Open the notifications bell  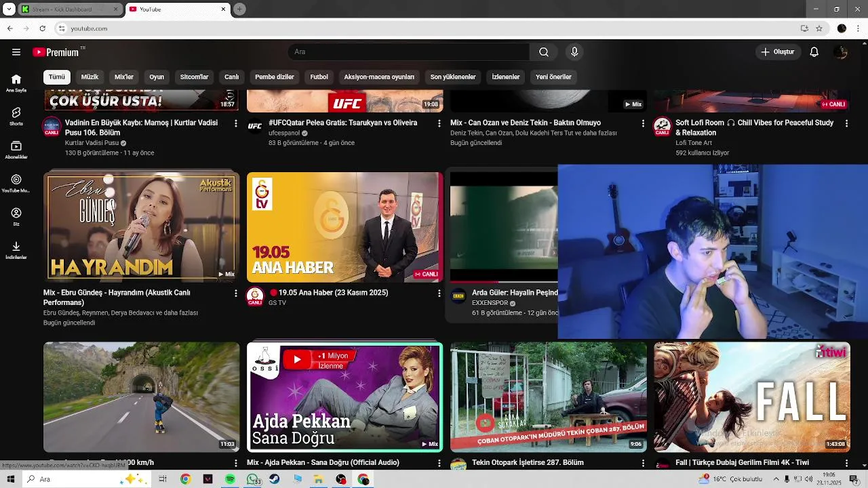[x=814, y=52]
